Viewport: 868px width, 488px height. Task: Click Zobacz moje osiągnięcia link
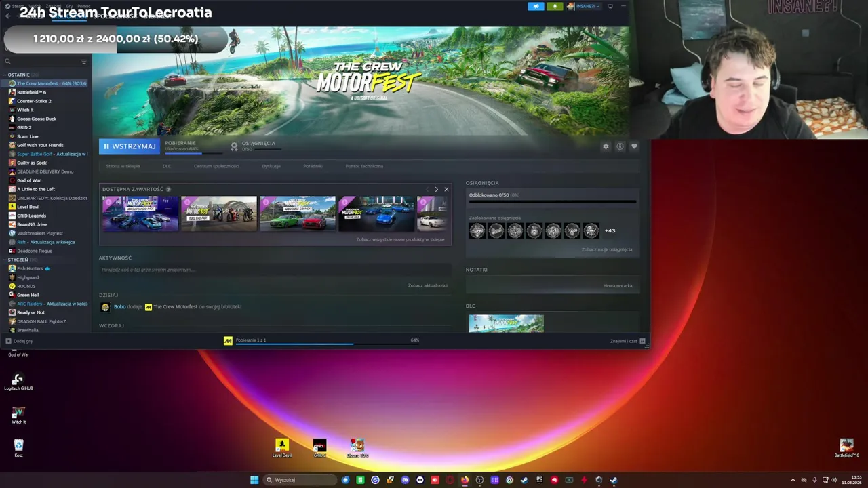(606, 249)
